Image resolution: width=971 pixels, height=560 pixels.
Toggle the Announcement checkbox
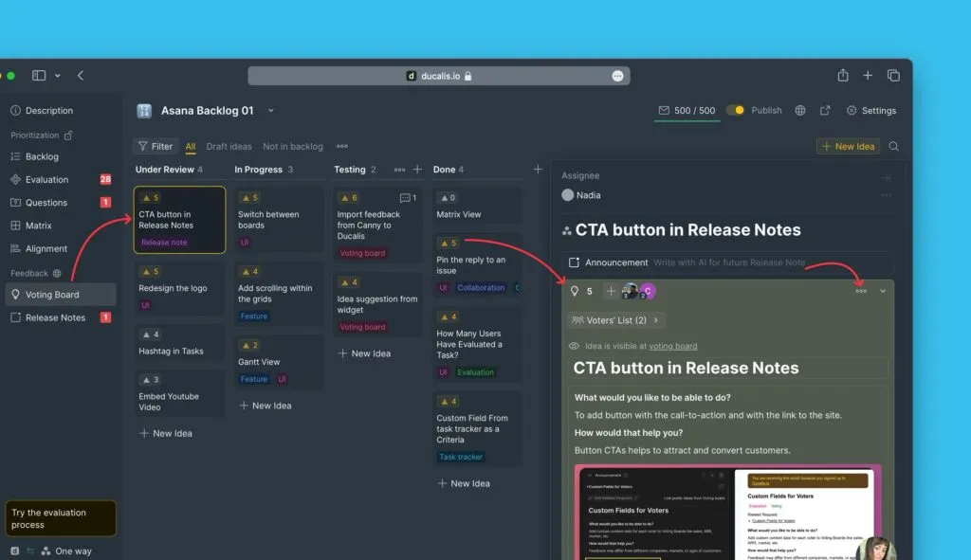coord(573,262)
